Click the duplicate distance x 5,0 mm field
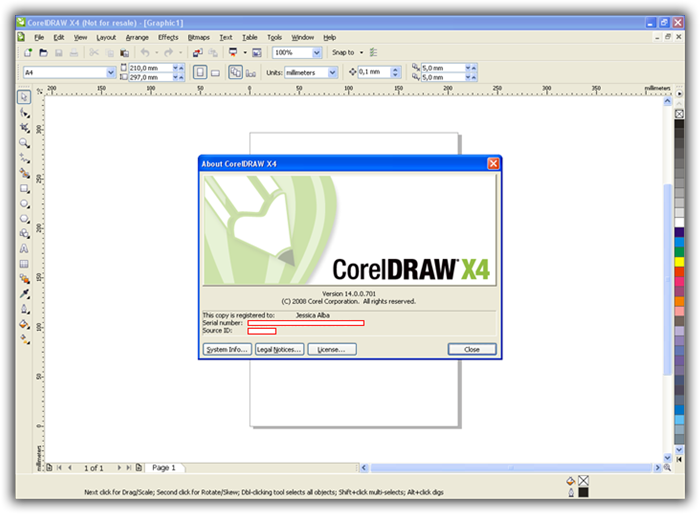The width and height of the screenshot is (700, 514). tap(443, 68)
